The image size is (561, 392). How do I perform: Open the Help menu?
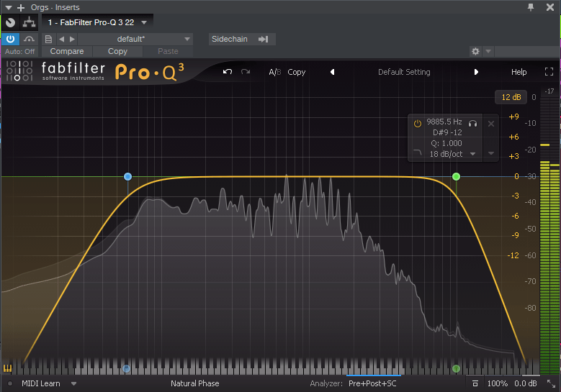pos(519,72)
